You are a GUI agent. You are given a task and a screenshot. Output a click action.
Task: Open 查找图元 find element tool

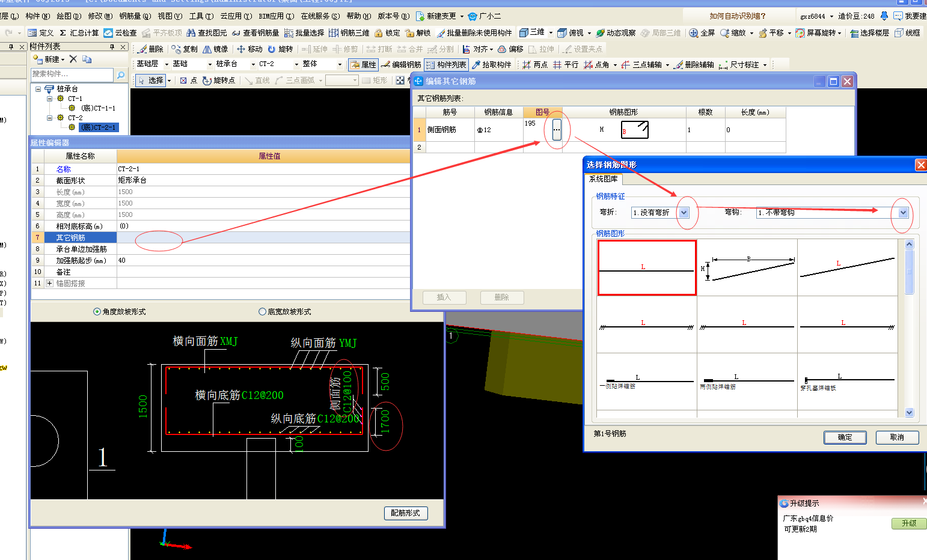pyautogui.click(x=206, y=33)
